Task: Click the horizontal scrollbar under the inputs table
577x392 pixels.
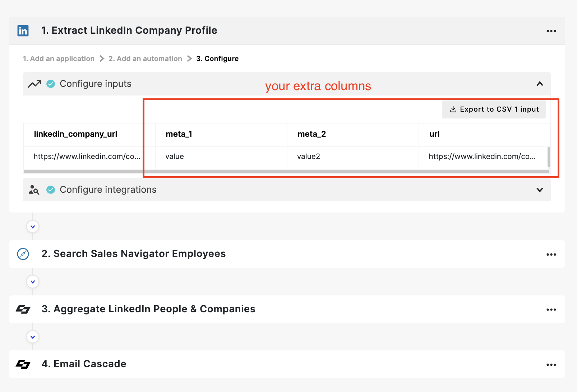Action: [x=286, y=172]
